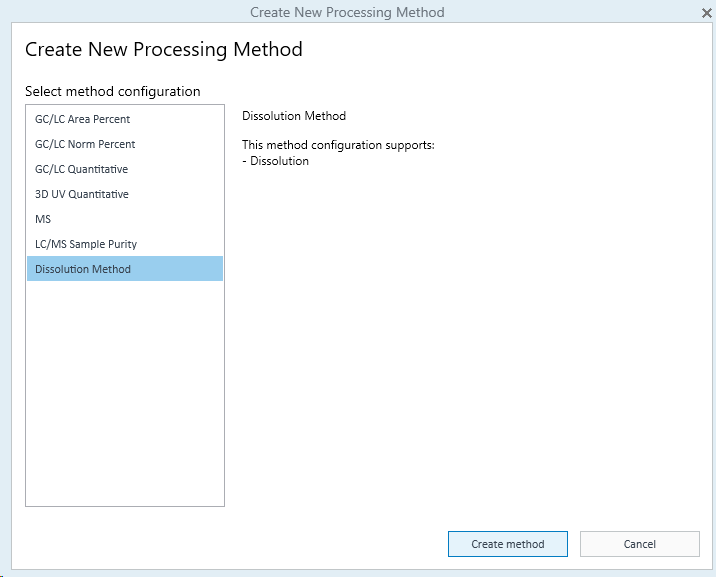Click the highlighted Dissolution Method entry

pos(83,269)
